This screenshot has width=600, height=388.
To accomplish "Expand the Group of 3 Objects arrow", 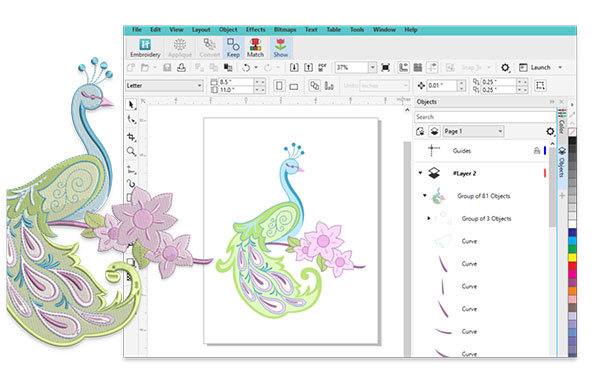I will coord(429,218).
